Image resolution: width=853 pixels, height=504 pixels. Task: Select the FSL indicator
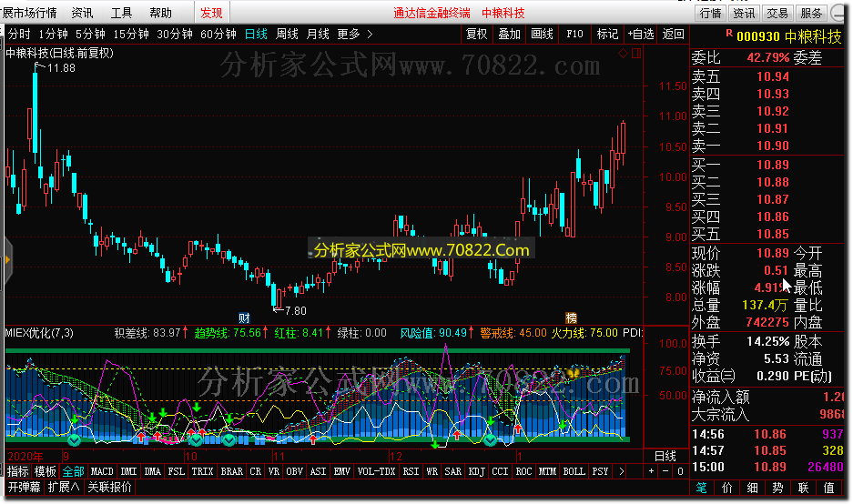176,471
